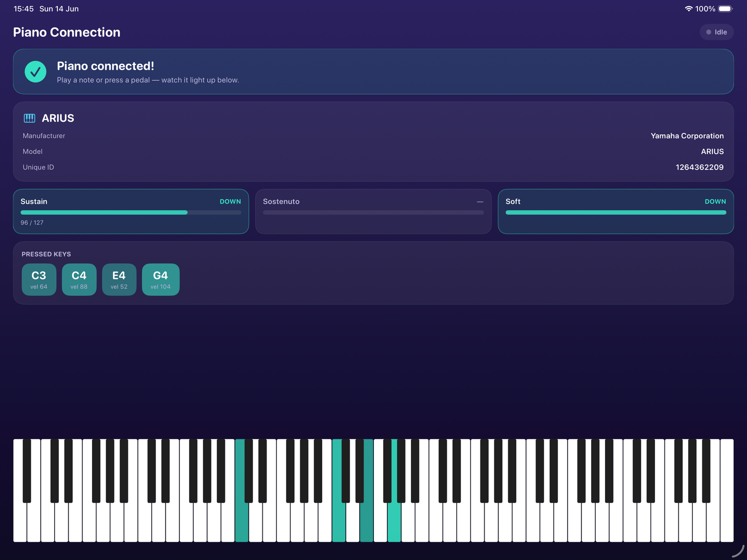Tap the Wi-Fi status icon
The width and height of the screenshot is (747, 560).
pyautogui.click(x=689, y=9)
